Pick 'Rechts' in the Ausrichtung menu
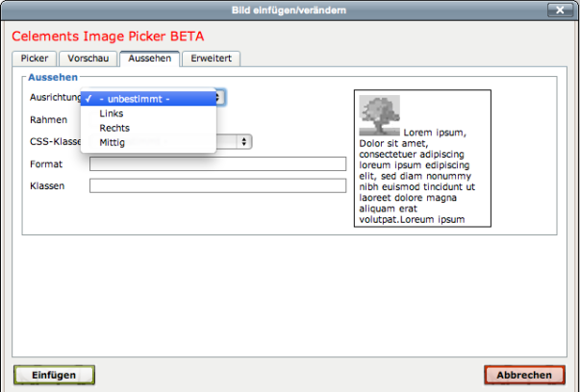 (x=114, y=128)
